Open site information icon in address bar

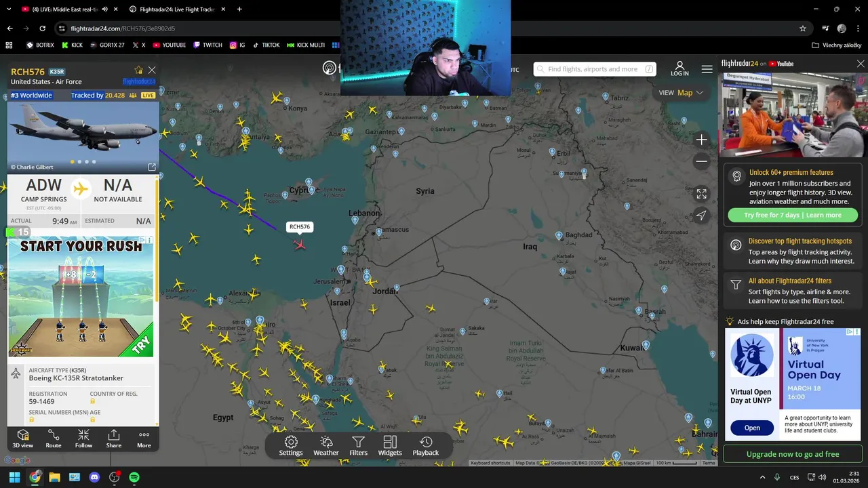click(x=62, y=28)
